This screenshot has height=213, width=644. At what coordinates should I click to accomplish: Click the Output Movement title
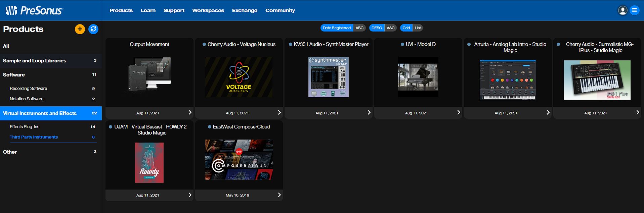pos(149,44)
